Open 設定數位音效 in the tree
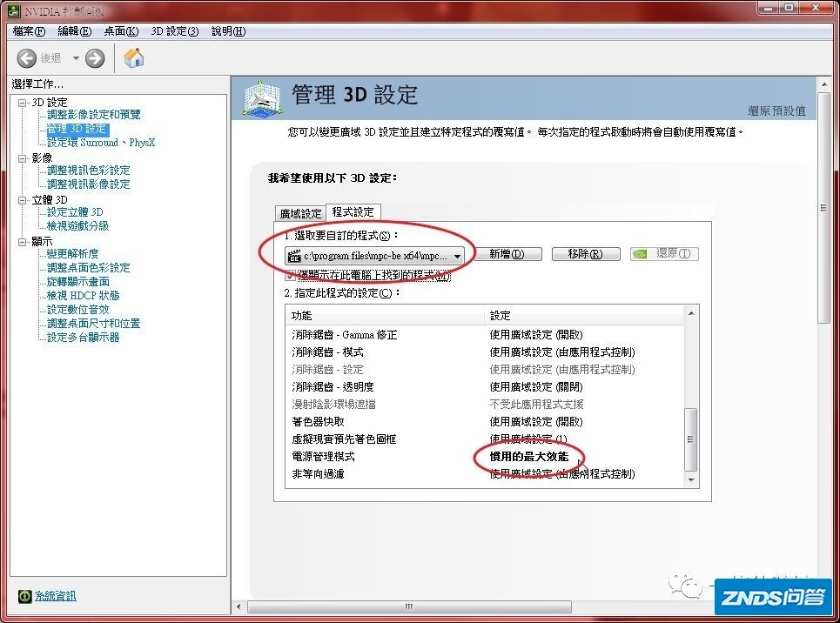The width and height of the screenshot is (840, 623). (x=78, y=310)
